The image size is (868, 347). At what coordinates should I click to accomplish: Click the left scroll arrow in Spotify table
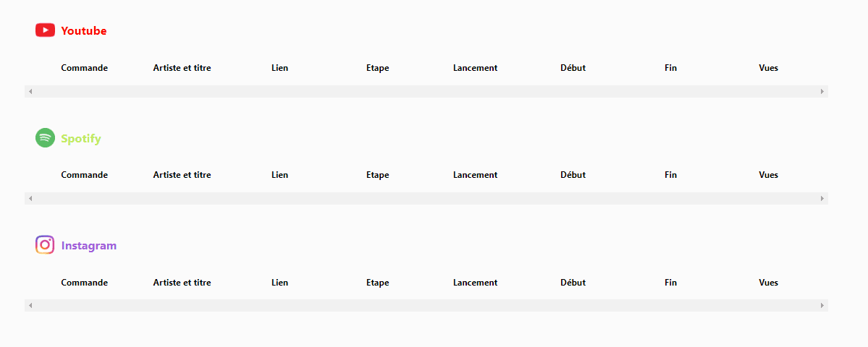tap(30, 198)
